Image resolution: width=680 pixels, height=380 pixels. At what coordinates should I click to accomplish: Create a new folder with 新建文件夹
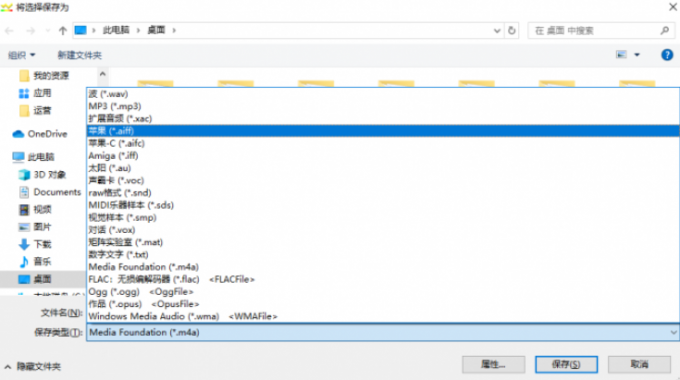pyautogui.click(x=80, y=55)
